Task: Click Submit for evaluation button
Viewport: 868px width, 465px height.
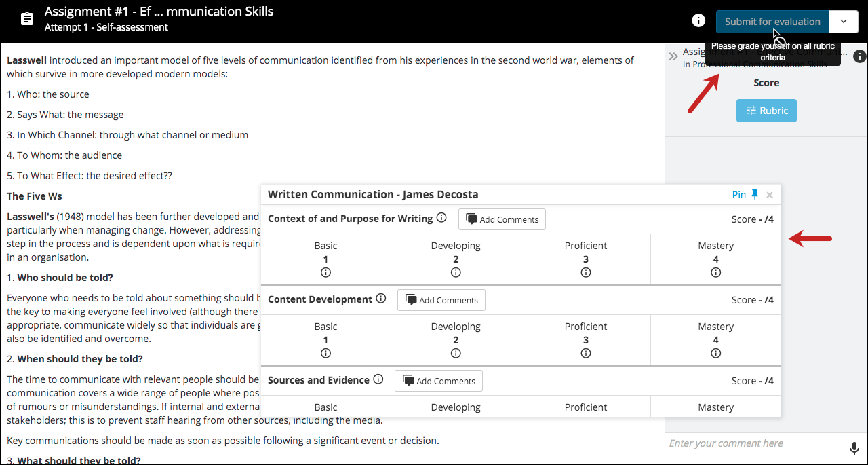Action: click(772, 22)
